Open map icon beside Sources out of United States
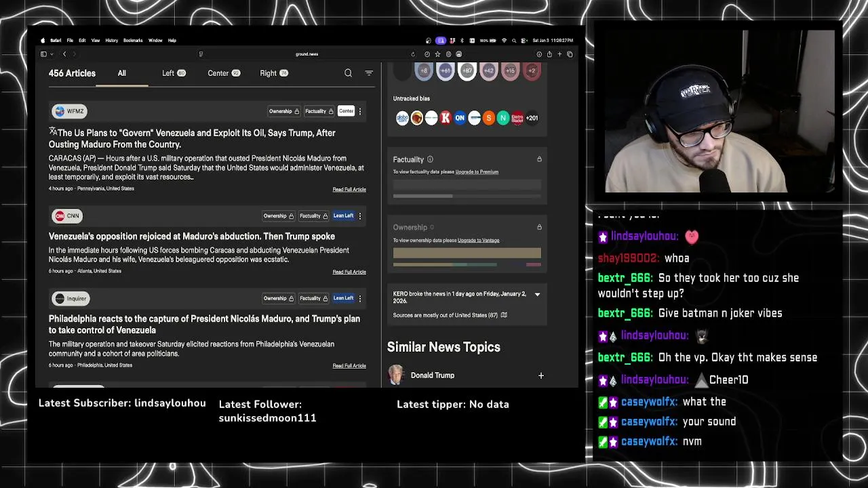The height and width of the screenshot is (488, 868). click(504, 315)
